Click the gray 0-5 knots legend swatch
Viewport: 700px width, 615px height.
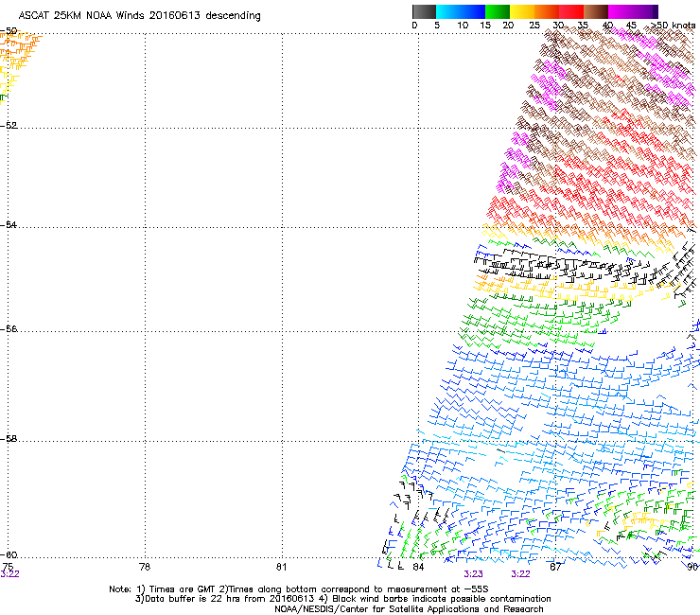click(x=424, y=11)
